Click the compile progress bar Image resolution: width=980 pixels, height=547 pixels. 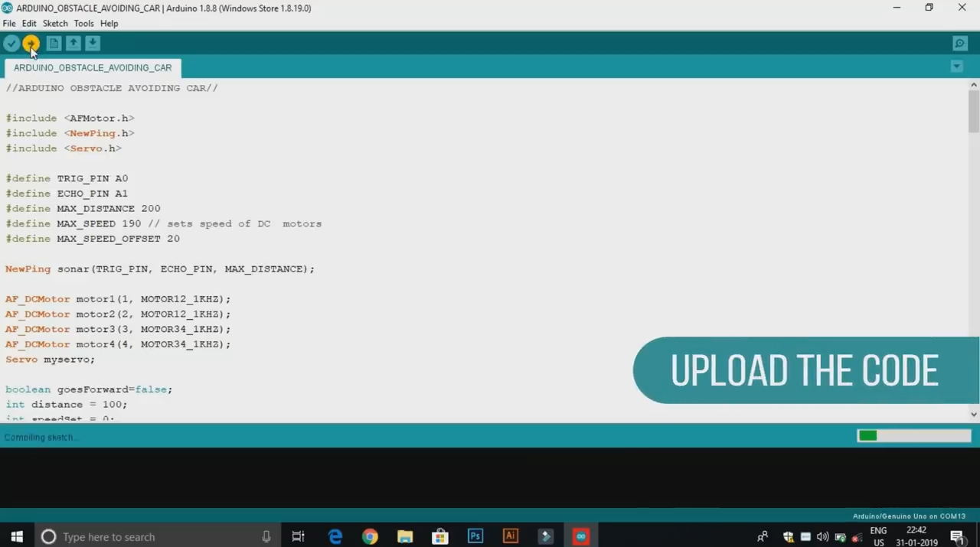914,436
